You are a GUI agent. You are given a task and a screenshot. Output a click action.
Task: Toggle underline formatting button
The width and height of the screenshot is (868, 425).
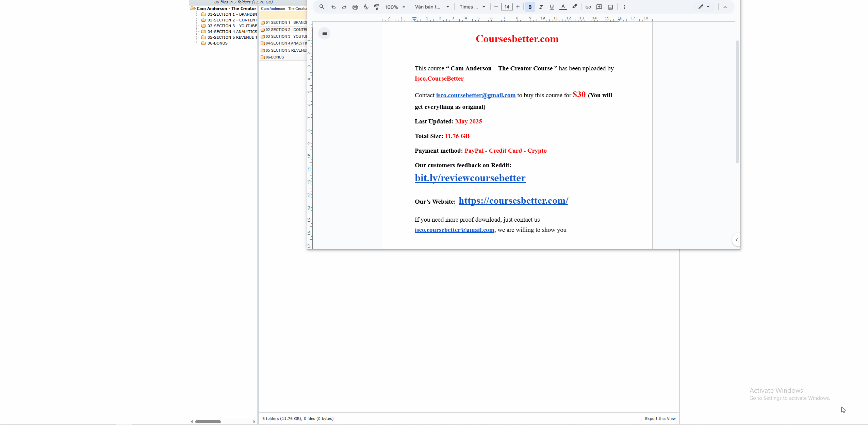tap(552, 7)
